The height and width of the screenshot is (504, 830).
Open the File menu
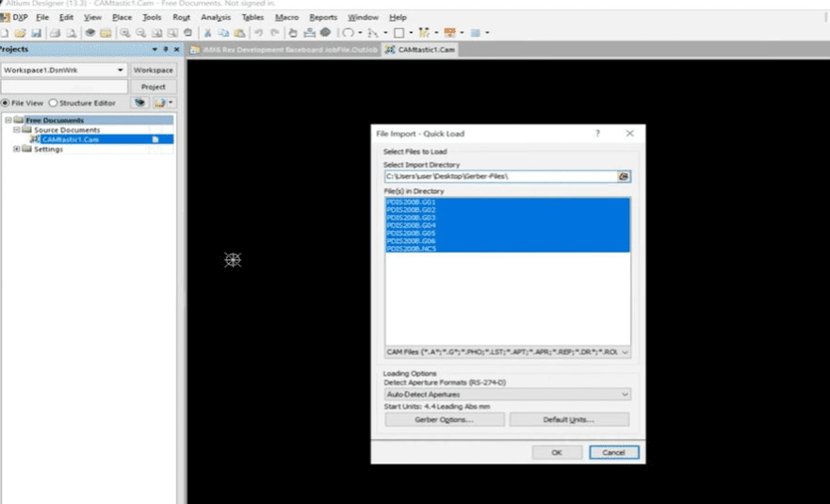coord(42,18)
